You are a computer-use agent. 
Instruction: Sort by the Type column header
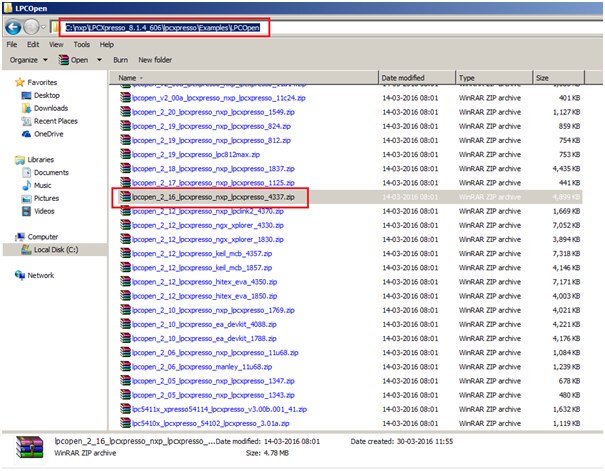pyautogui.click(x=494, y=78)
